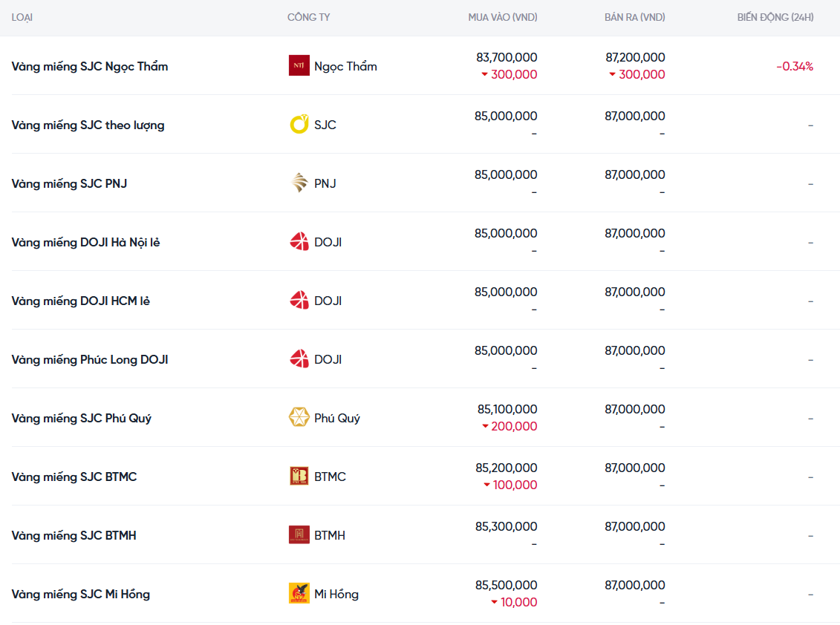This screenshot has height=625, width=840.
Task: Click the BTMH company logo
Action: click(x=299, y=534)
